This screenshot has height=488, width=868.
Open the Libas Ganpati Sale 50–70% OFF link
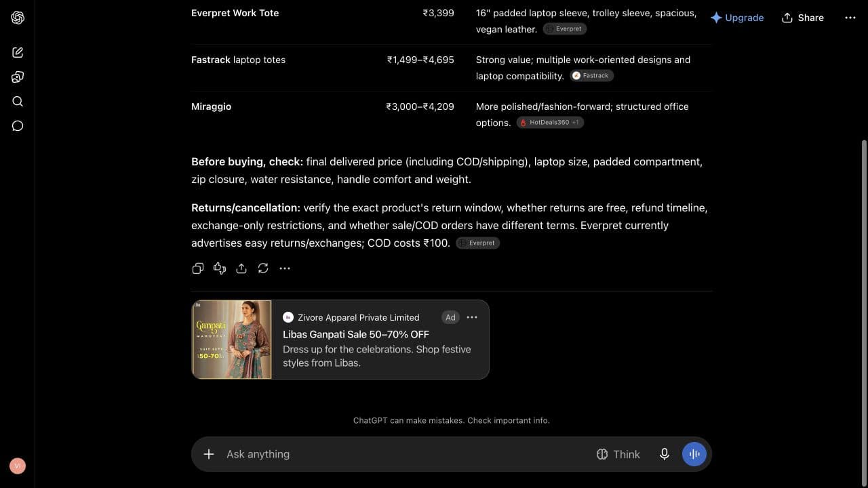tap(356, 334)
